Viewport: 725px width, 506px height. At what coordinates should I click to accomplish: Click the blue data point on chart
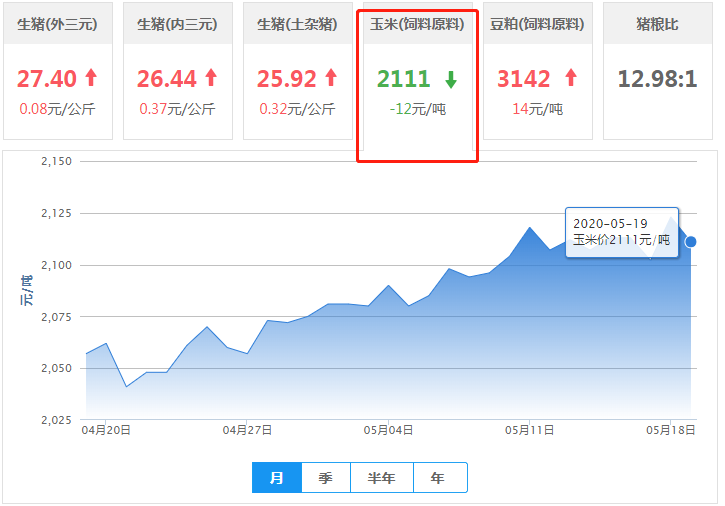tap(690, 241)
